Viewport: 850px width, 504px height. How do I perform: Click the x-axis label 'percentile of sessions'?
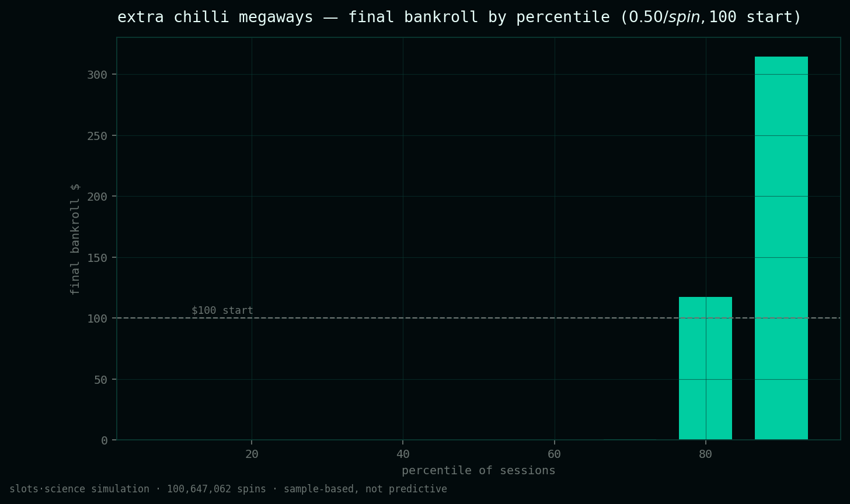tap(479, 470)
